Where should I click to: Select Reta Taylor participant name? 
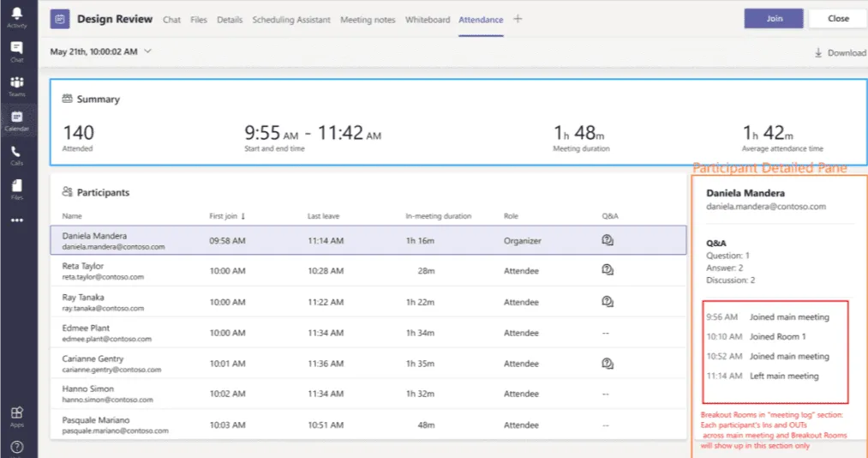[x=82, y=266]
